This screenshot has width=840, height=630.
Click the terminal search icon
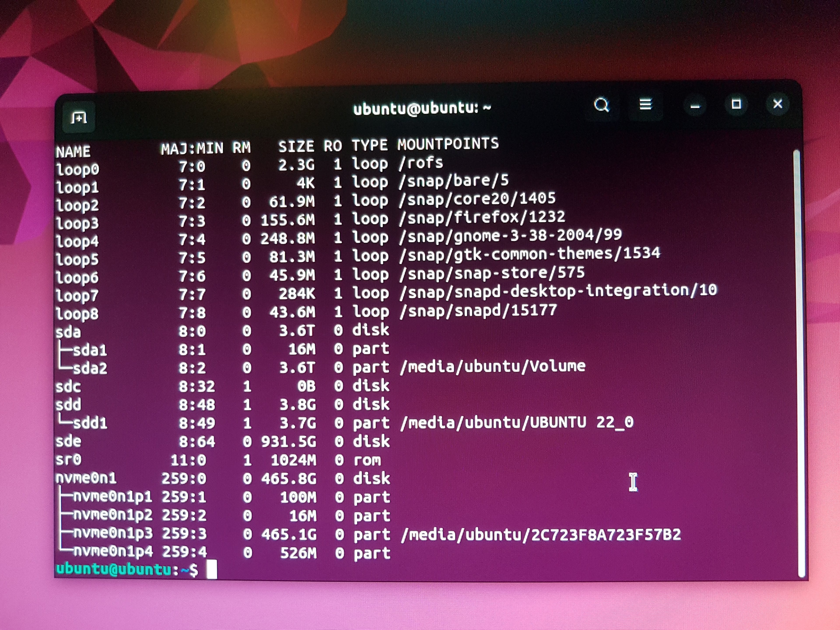coord(602,105)
